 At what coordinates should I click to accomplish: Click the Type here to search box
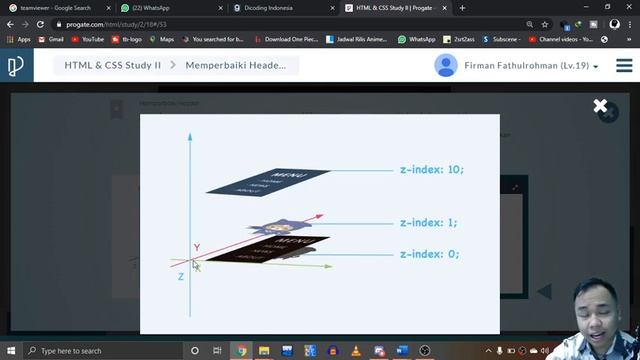[x=103, y=351]
